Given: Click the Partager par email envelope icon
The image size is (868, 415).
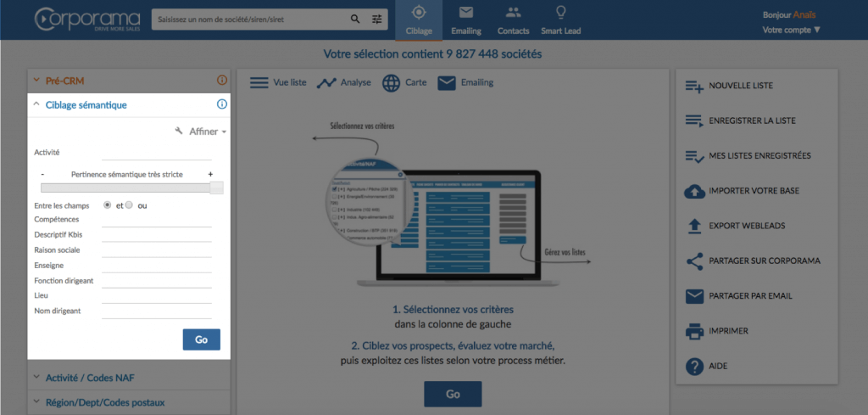Looking at the screenshot, I should pos(694,296).
